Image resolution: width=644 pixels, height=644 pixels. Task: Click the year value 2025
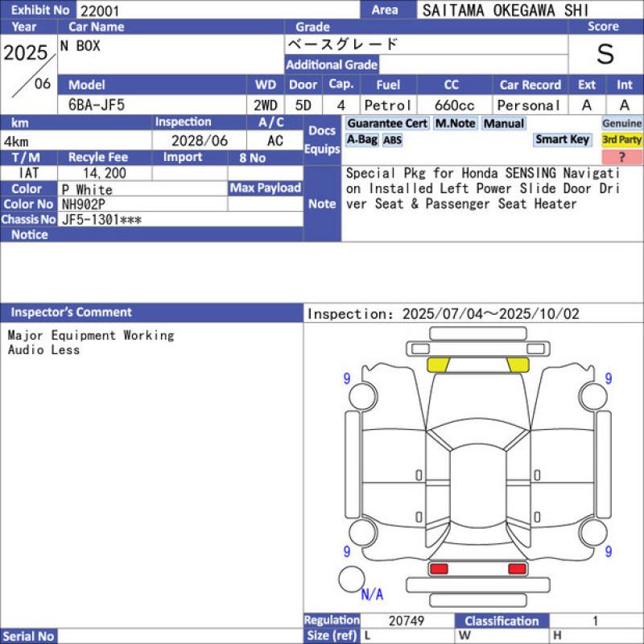[x=26, y=52]
